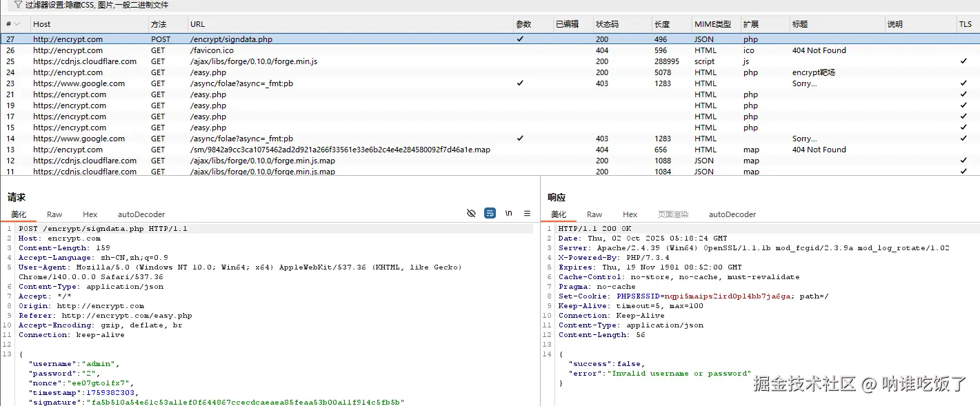The image size is (980, 406).
Task: Click the 响应 panel heading
Action: [557, 198]
